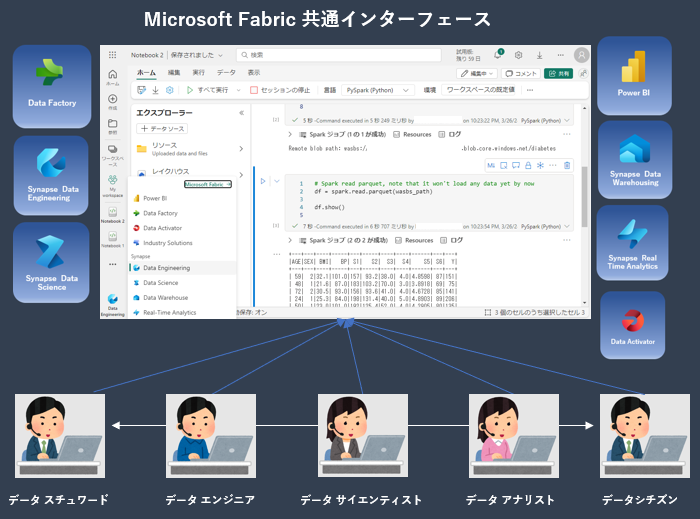
Task: Collapse the Explorer panel with double chevron
Action: click(x=242, y=113)
